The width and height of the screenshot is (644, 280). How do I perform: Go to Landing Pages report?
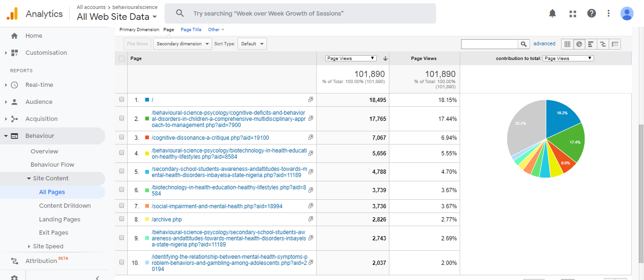[59, 219]
